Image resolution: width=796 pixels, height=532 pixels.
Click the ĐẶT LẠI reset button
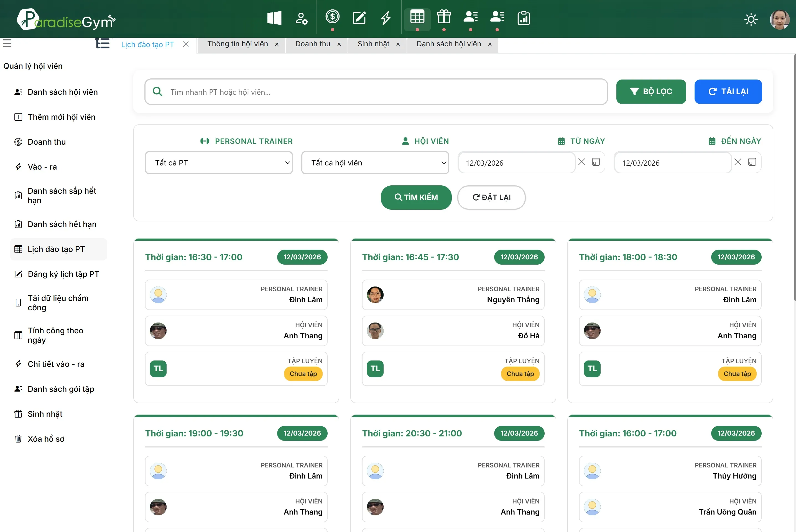[x=491, y=198]
